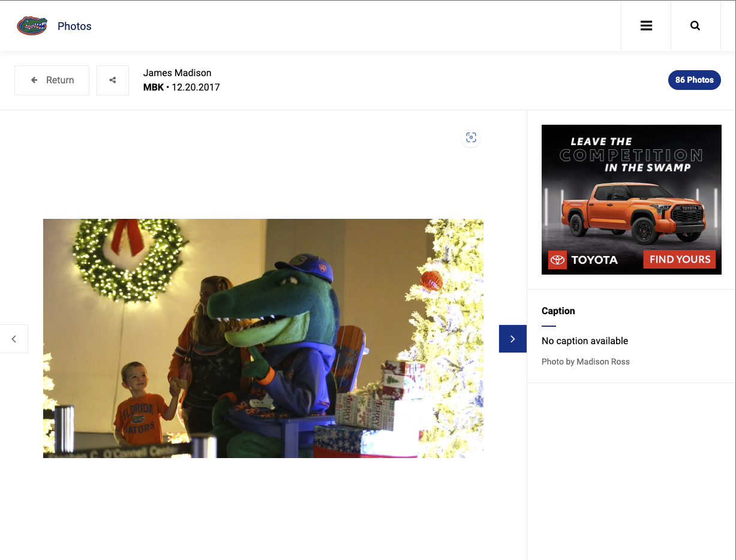Select the Caption heading
736x560 pixels.
coord(558,311)
